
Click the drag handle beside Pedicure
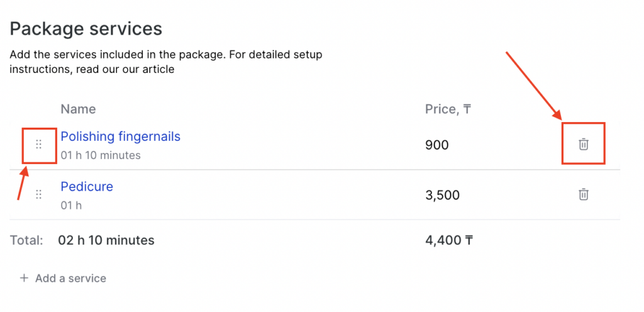point(38,195)
